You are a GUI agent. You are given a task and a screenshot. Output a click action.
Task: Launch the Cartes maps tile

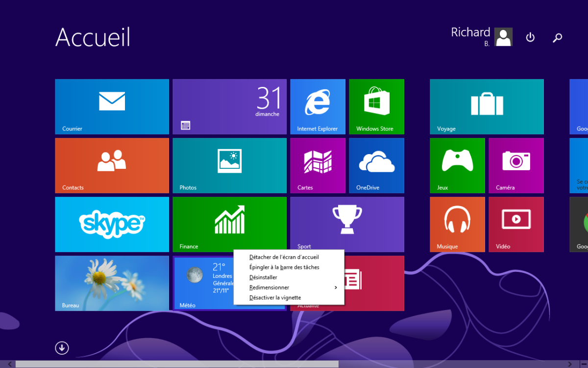tap(318, 165)
